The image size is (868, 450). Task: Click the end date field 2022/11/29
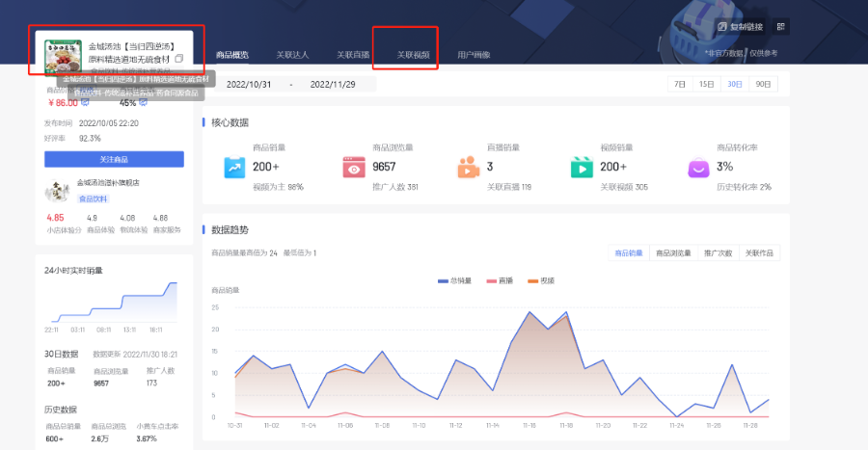pos(333,85)
